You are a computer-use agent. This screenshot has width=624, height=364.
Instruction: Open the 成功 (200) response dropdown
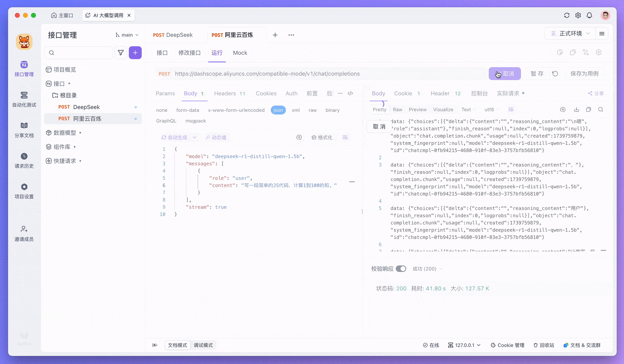point(427,269)
